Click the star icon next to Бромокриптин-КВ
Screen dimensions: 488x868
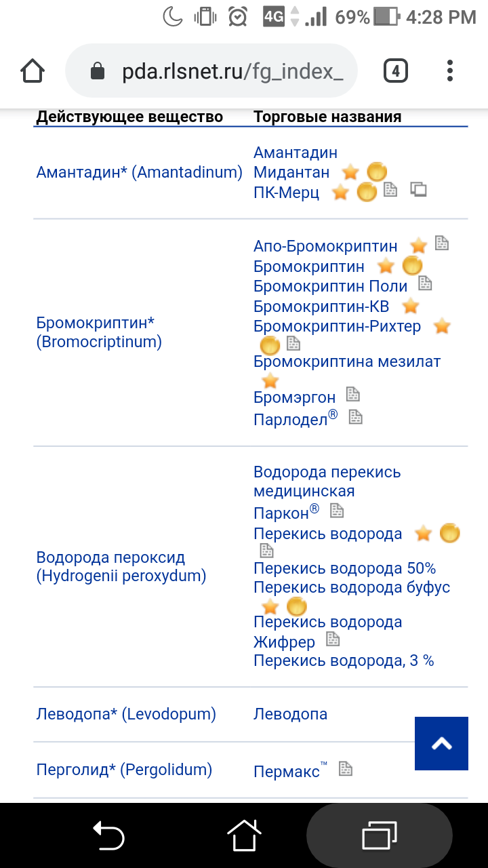pos(411,307)
